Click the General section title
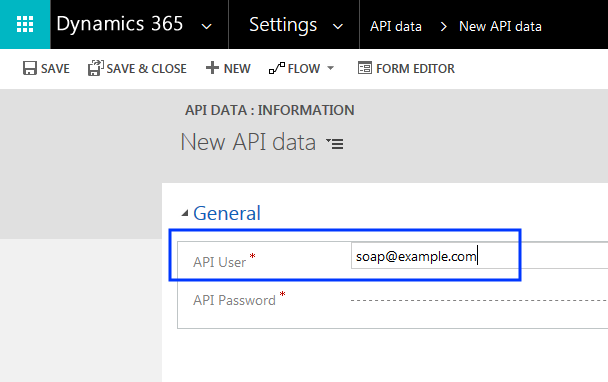 227,213
